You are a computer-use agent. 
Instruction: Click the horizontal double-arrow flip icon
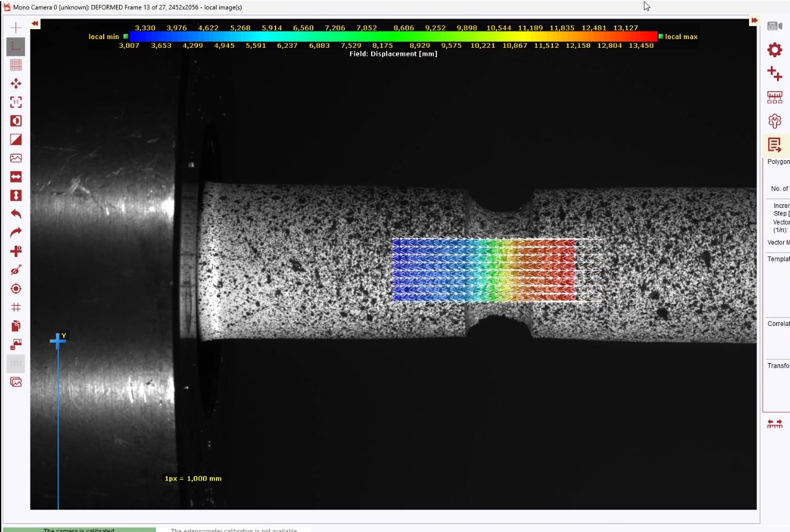point(16,177)
